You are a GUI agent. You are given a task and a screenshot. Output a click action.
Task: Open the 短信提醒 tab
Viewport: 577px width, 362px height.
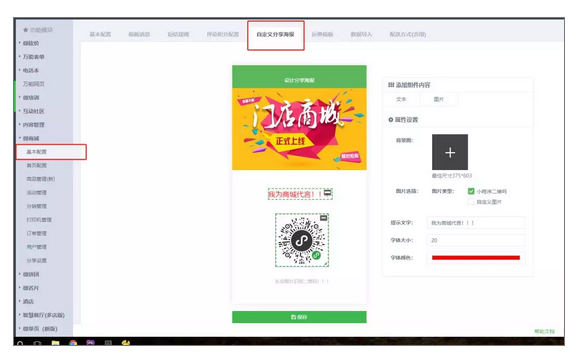click(178, 35)
